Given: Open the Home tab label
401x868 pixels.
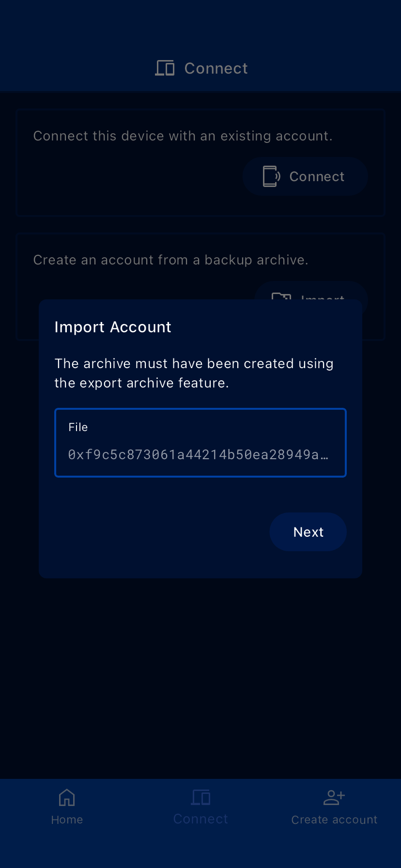Looking at the screenshot, I should [67, 820].
